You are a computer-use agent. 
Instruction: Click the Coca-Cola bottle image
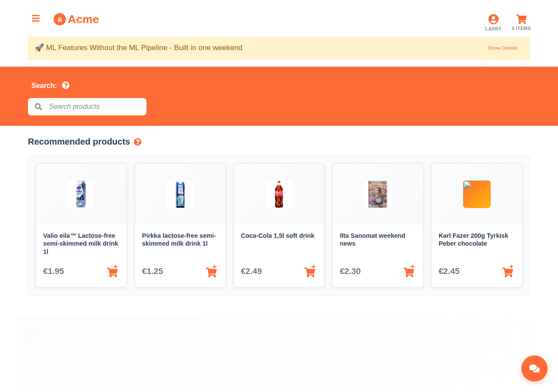279,194
